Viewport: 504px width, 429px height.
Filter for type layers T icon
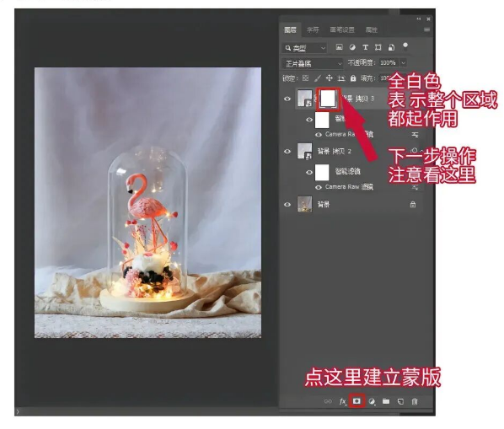coord(366,47)
